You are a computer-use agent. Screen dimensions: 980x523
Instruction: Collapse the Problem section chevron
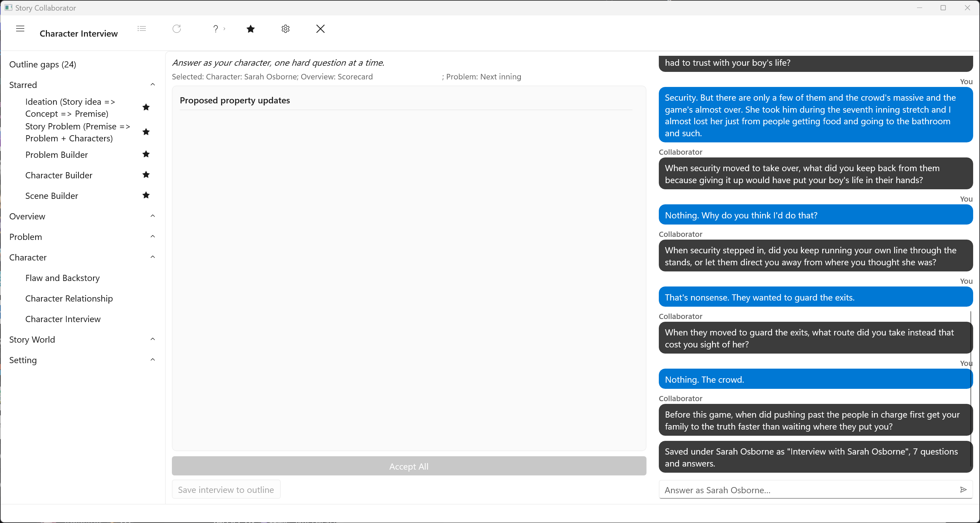pyautogui.click(x=153, y=237)
